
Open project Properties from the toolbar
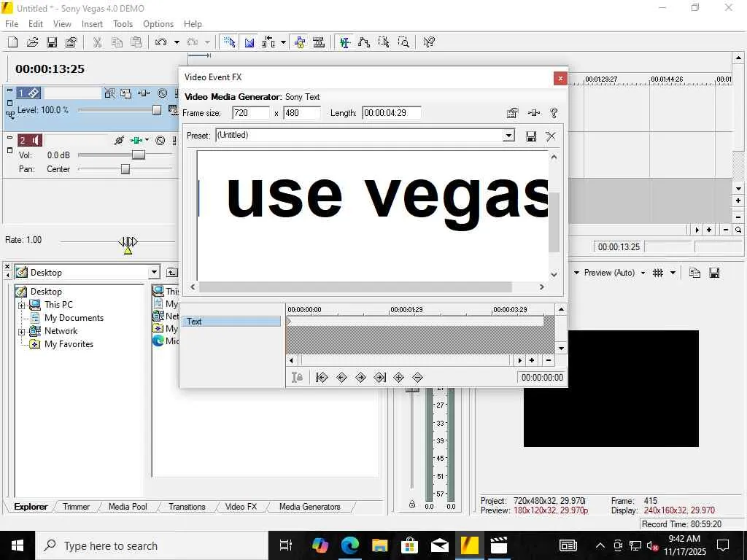point(71,42)
